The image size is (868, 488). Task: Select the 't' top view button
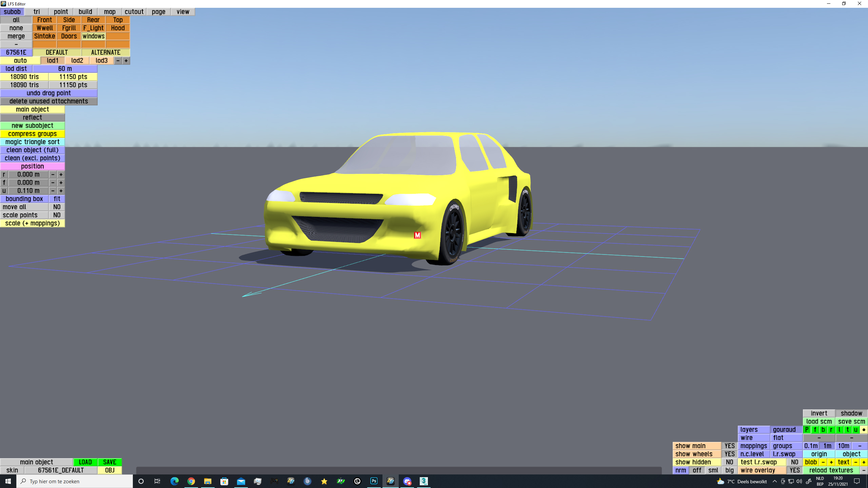[x=847, y=430]
